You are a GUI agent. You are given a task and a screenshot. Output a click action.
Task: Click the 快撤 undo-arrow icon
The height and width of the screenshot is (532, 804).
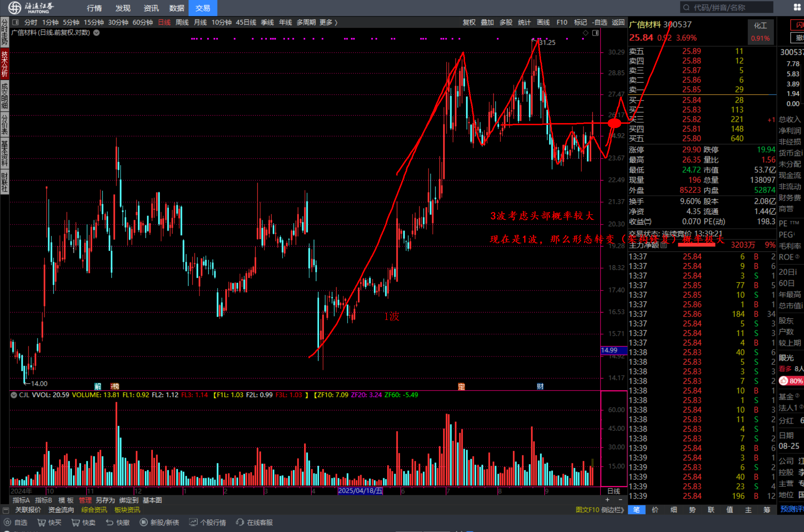coord(110,522)
